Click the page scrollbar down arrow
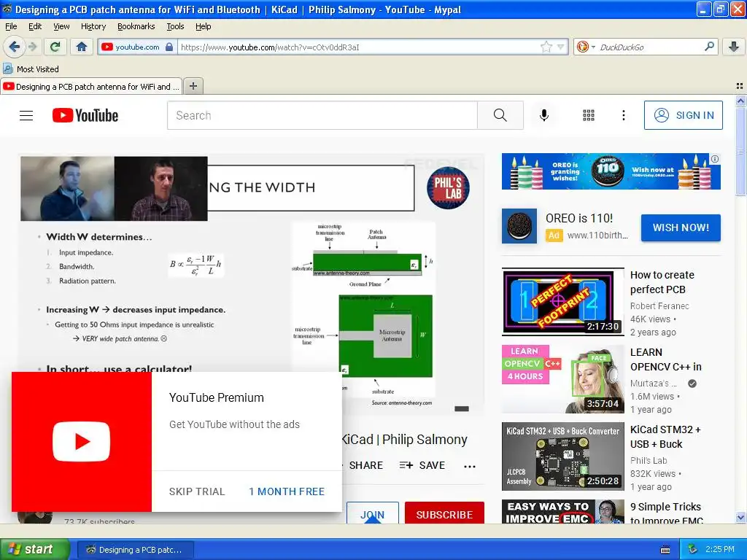747x560 pixels. (740, 518)
